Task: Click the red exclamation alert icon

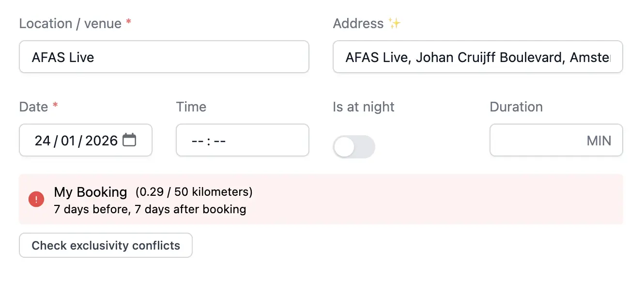Action: (36, 199)
